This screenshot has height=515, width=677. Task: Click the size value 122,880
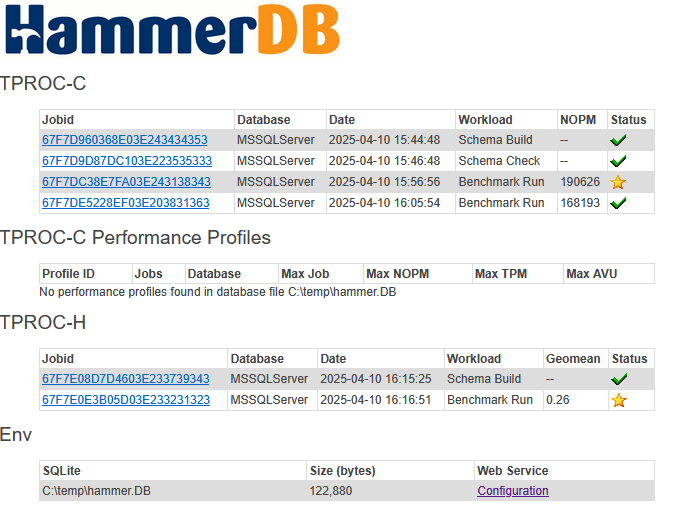coord(331,491)
